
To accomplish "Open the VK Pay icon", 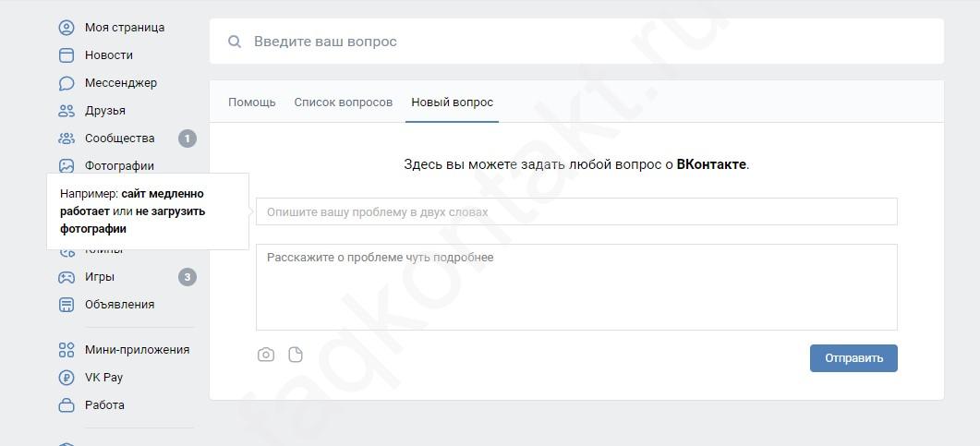I will 67,378.
